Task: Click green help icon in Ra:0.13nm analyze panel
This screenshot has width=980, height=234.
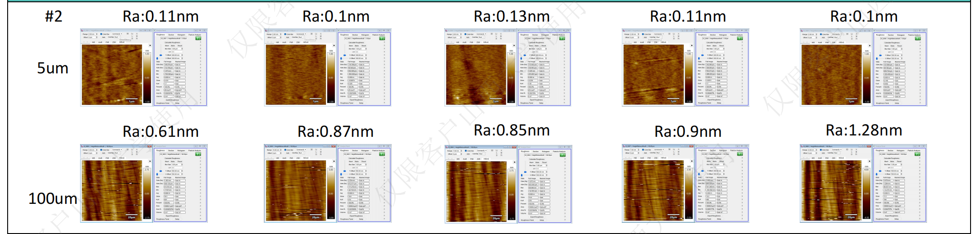Action: point(562,39)
